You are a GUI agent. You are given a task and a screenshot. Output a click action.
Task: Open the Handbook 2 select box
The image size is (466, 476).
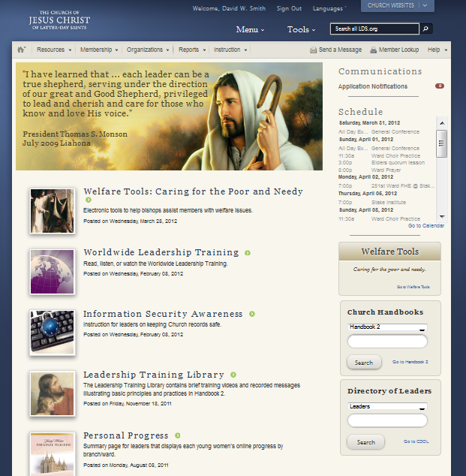pos(387,327)
